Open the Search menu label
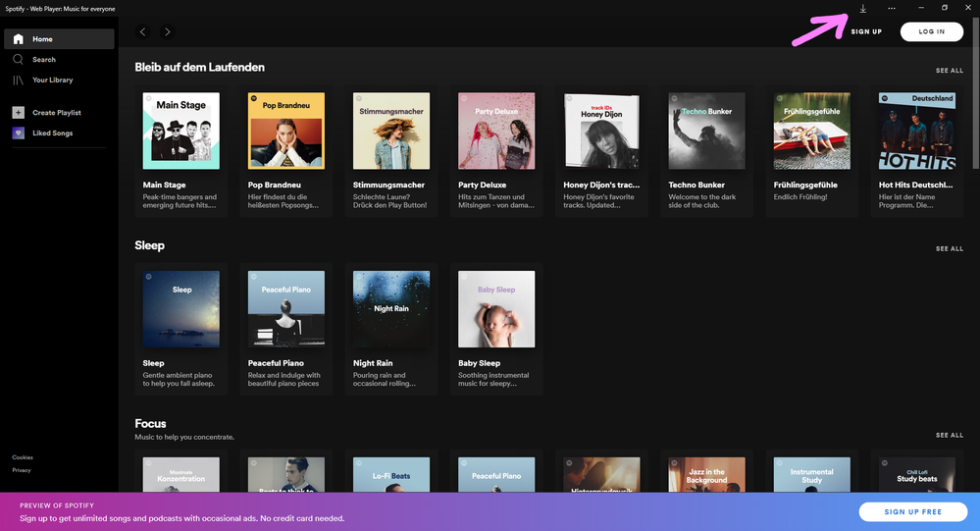980x531 pixels. pyautogui.click(x=44, y=60)
